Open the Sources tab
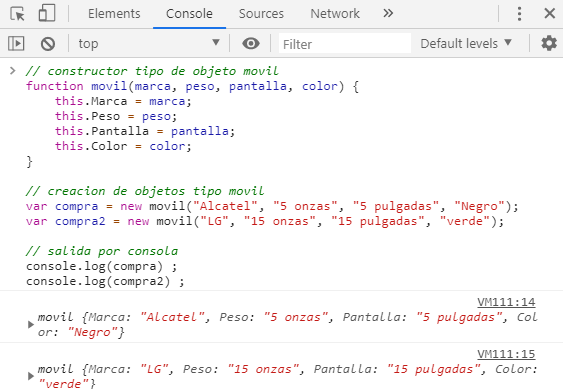The height and width of the screenshot is (389, 563). coord(261,14)
